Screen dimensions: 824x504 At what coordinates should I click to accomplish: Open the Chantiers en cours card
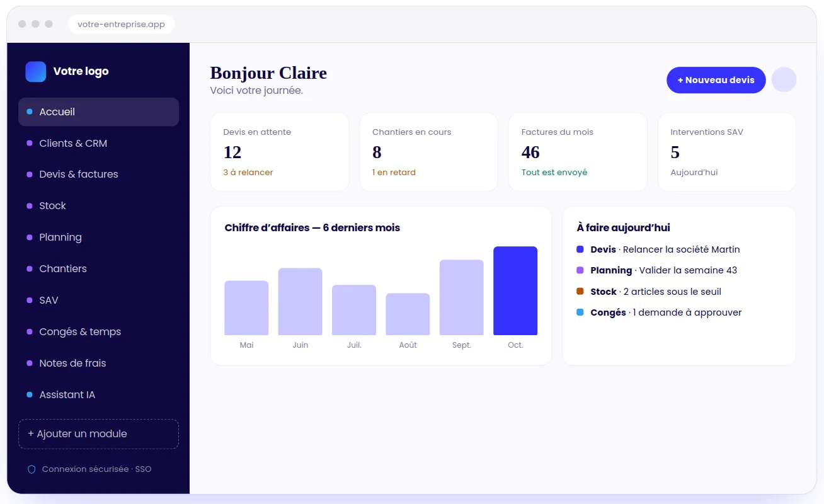point(428,152)
